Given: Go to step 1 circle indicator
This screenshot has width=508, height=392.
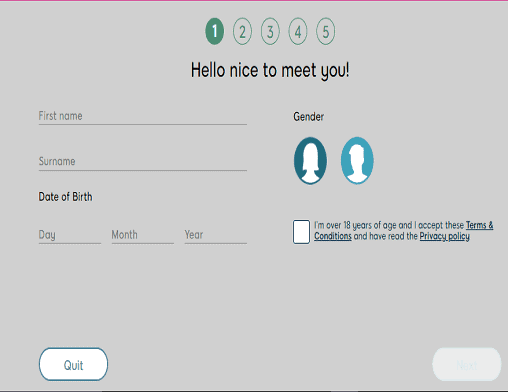Looking at the screenshot, I should (x=215, y=31).
